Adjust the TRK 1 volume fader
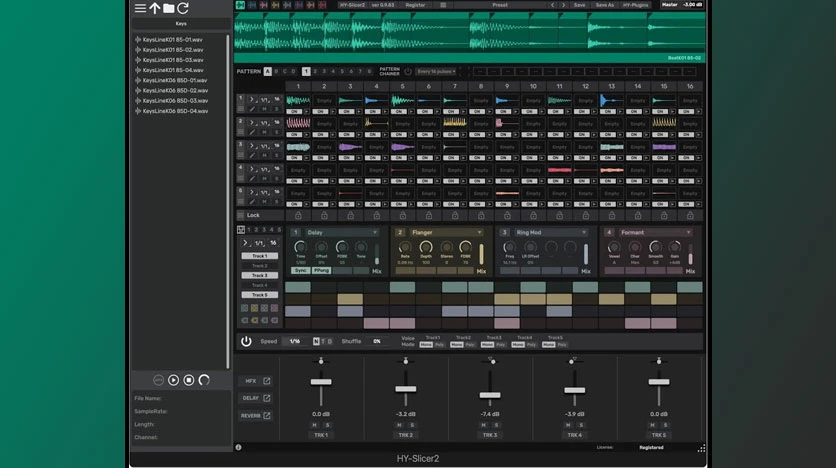This screenshot has height=468, width=836. pyautogui.click(x=321, y=382)
